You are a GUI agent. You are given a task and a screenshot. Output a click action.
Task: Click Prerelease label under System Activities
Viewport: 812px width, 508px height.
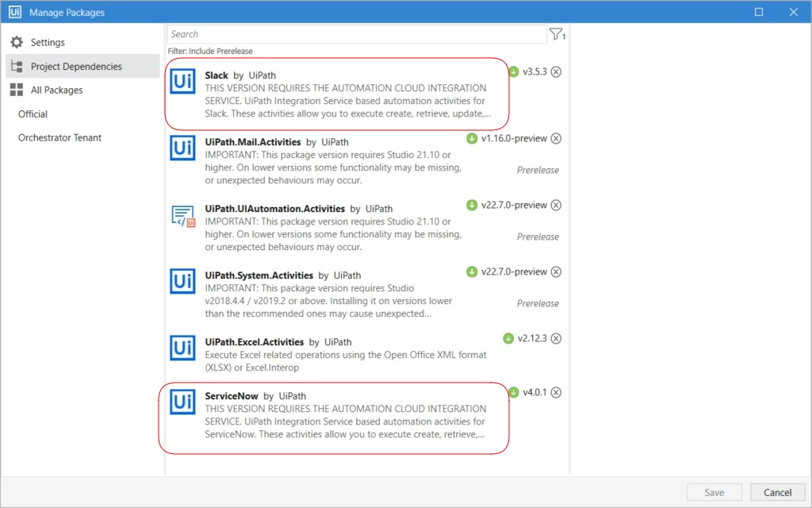[538, 303]
